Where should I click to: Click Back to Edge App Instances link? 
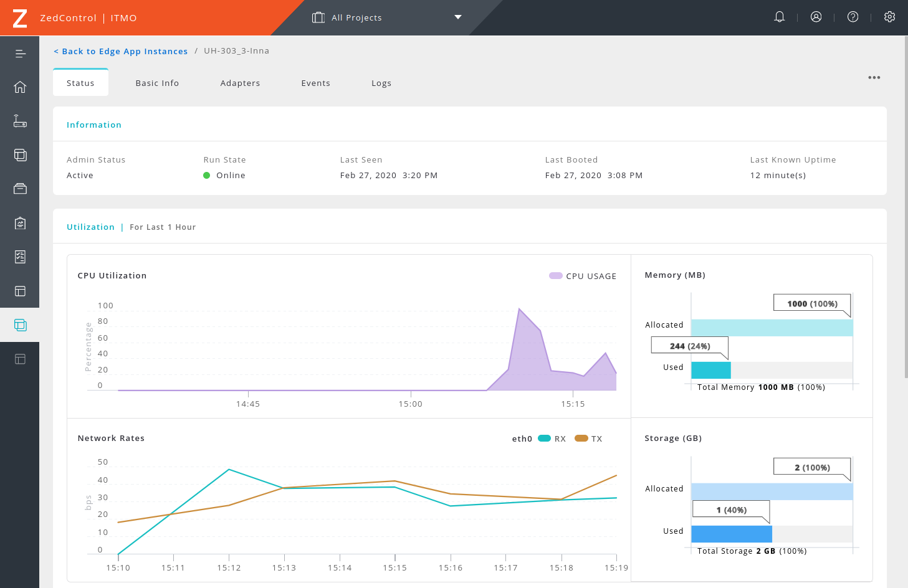tap(121, 51)
